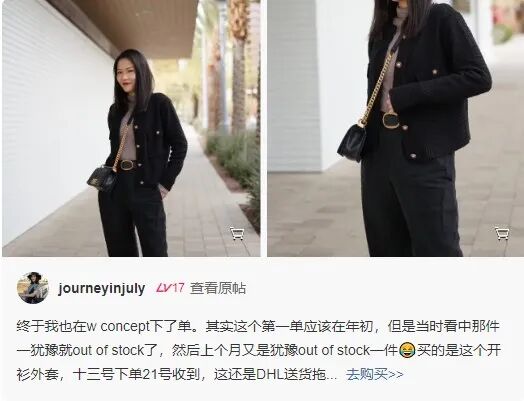Image resolution: width=524 pixels, height=401 pixels.
Task: Open the left full-body outfit photo
Action: coord(131,128)
